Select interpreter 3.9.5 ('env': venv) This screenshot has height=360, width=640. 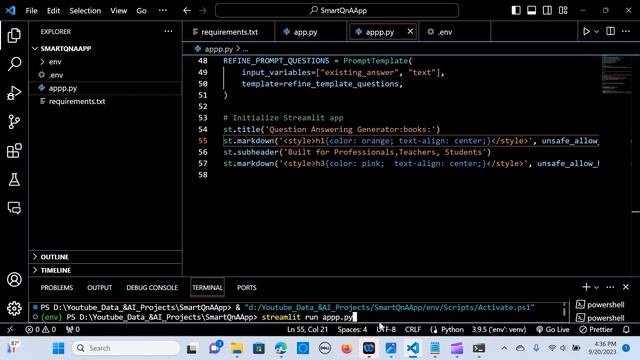pyautogui.click(x=499, y=329)
